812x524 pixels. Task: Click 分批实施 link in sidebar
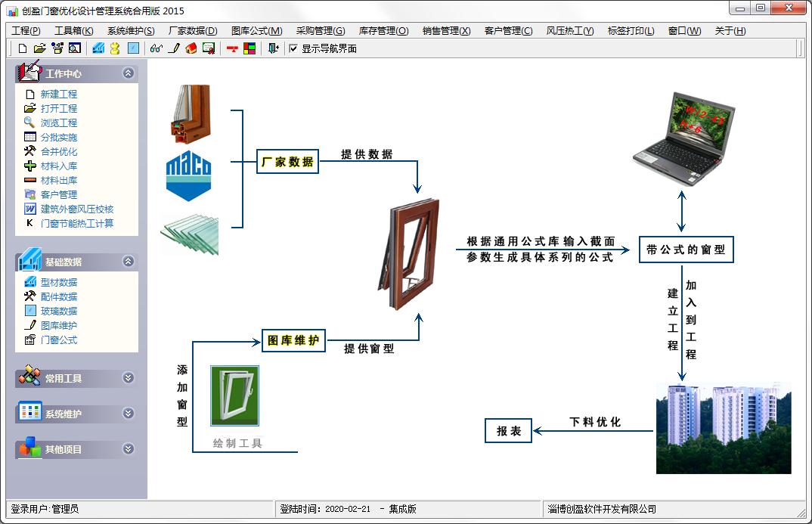58,137
